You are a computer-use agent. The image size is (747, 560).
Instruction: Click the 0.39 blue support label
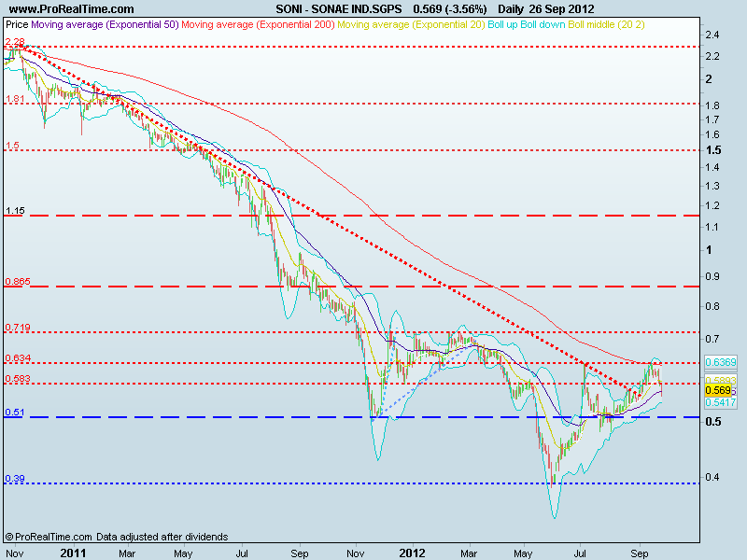coord(15,479)
